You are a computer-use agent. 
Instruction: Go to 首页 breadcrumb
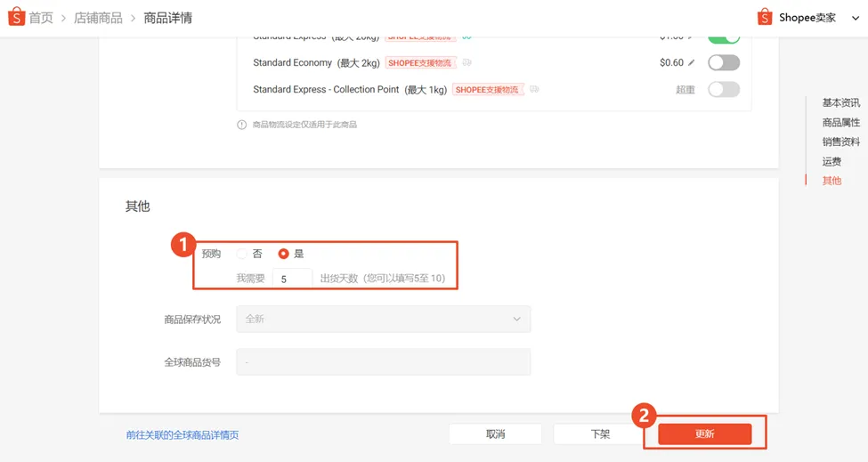click(x=41, y=18)
